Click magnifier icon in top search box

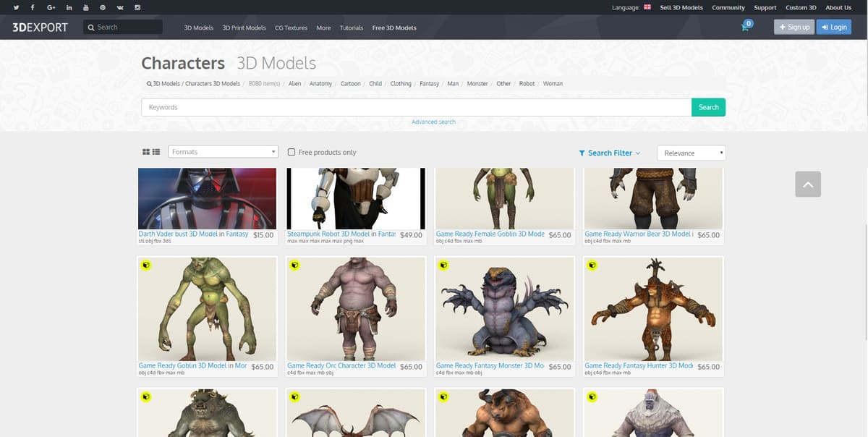point(91,27)
